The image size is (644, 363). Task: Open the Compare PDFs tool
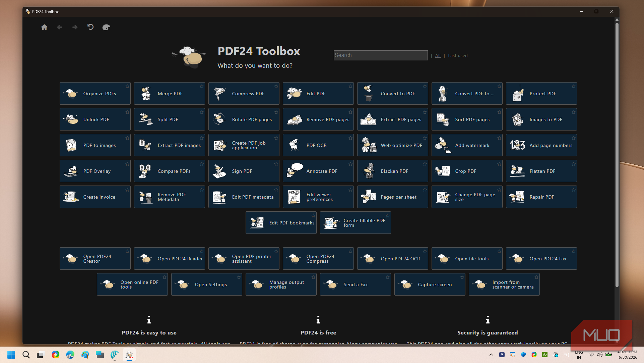[x=170, y=171]
